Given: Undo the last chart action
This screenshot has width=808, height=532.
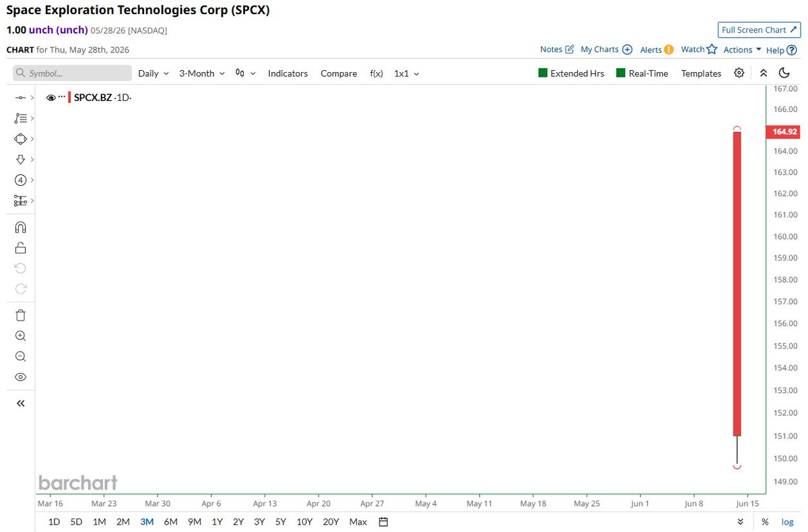Looking at the screenshot, I should click(20, 268).
